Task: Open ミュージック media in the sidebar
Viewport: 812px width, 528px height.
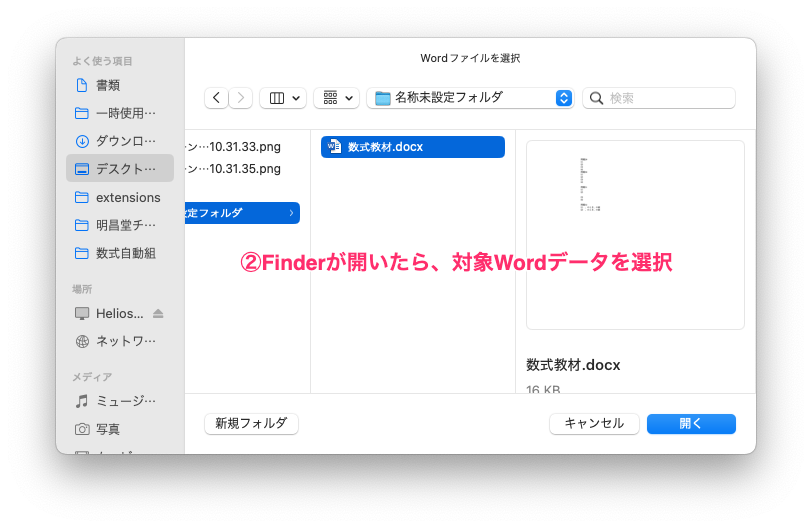Action: click(125, 401)
